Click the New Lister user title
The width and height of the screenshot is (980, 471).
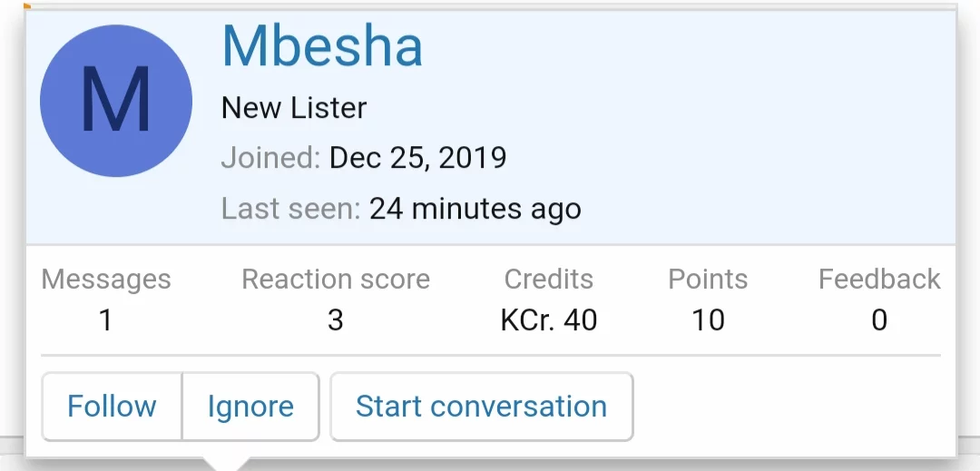pyautogui.click(x=294, y=108)
